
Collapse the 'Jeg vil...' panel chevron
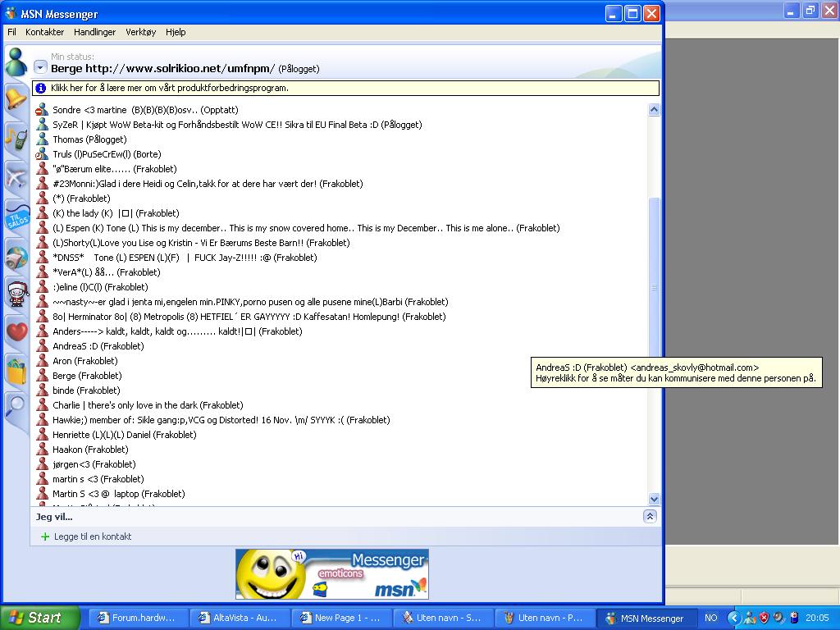point(650,517)
